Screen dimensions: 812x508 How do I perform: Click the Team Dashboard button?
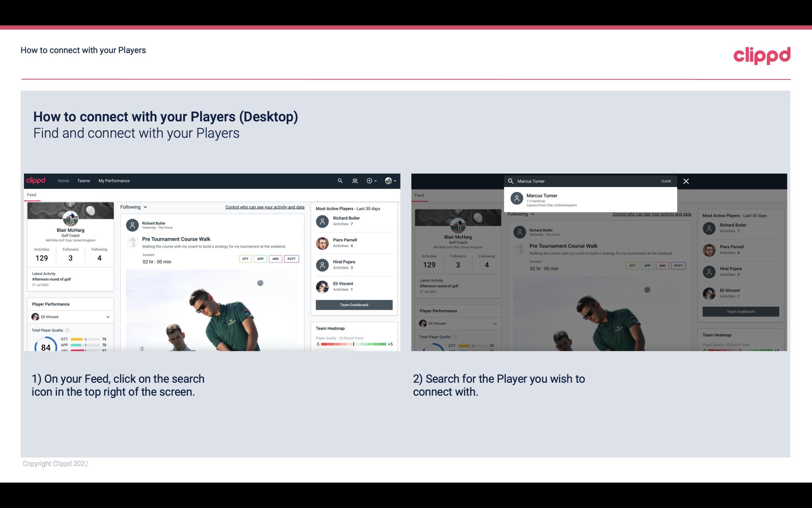354,304
